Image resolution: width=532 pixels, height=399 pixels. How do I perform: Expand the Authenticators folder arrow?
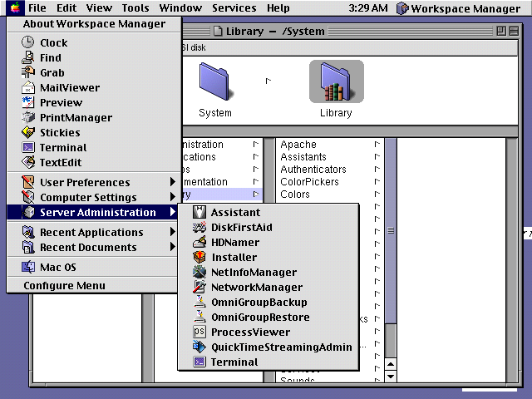377,170
